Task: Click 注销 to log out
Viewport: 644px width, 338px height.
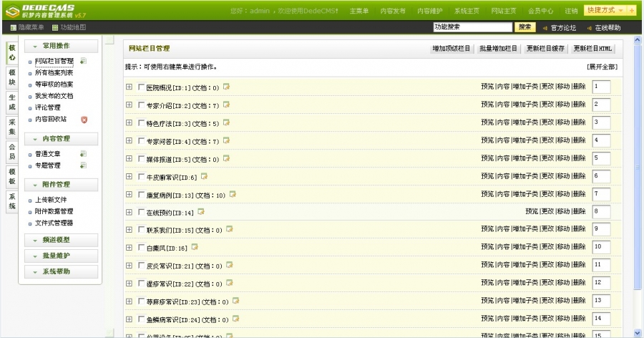Action: tap(571, 11)
